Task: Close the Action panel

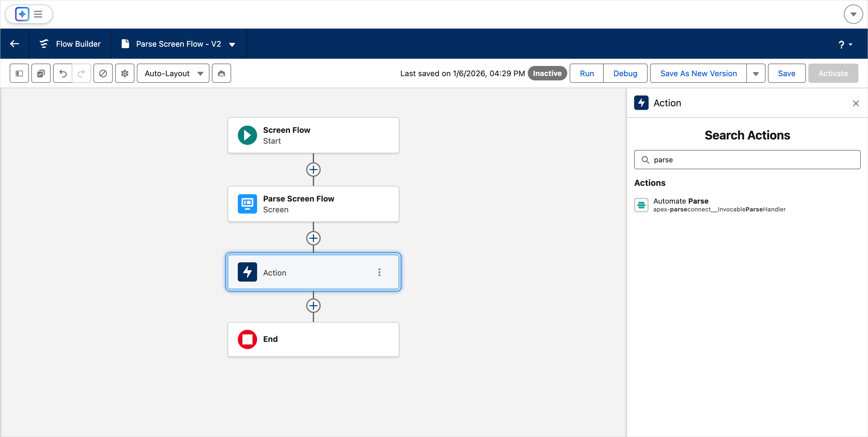Action: coord(856,103)
